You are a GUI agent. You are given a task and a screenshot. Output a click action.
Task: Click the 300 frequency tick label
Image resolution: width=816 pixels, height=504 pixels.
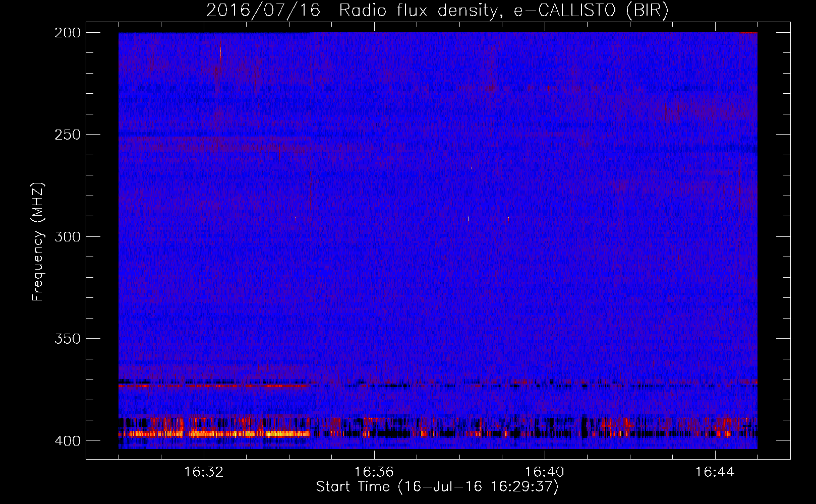coord(68,236)
